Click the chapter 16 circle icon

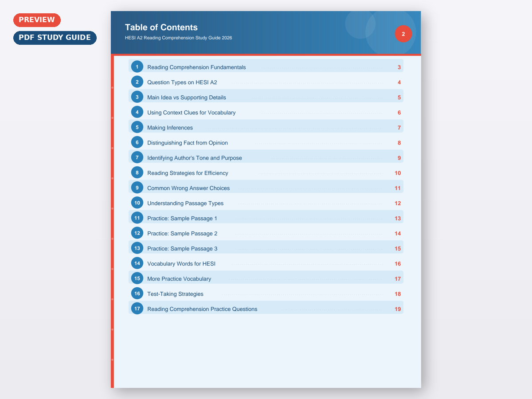click(x=137, y=293)
